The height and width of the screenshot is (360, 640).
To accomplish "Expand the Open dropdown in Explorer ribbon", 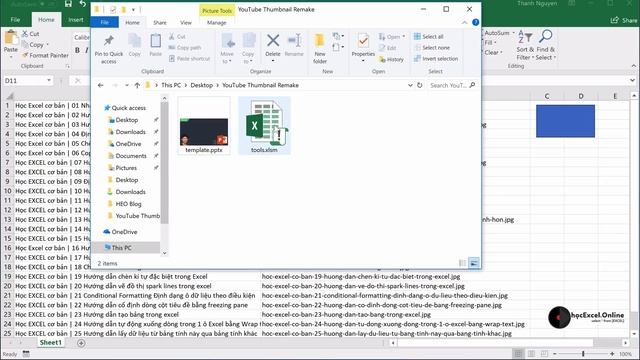I will (404, 36).
